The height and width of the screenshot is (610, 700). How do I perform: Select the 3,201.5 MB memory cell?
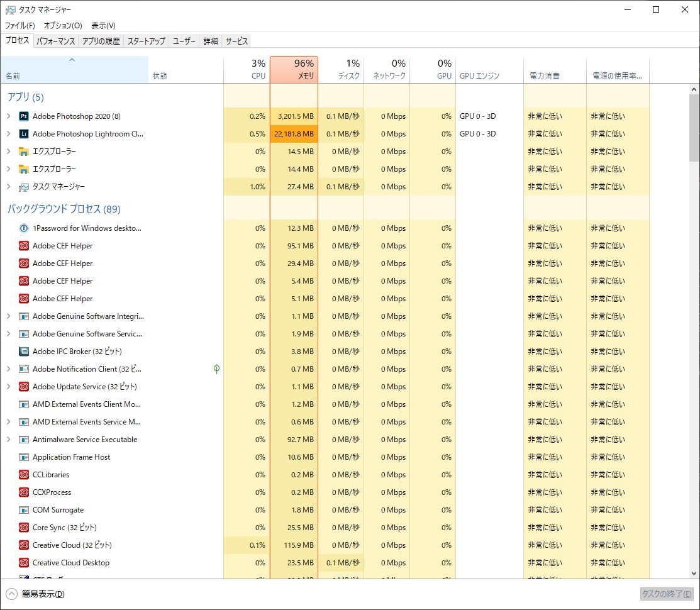tap(294, 116)
